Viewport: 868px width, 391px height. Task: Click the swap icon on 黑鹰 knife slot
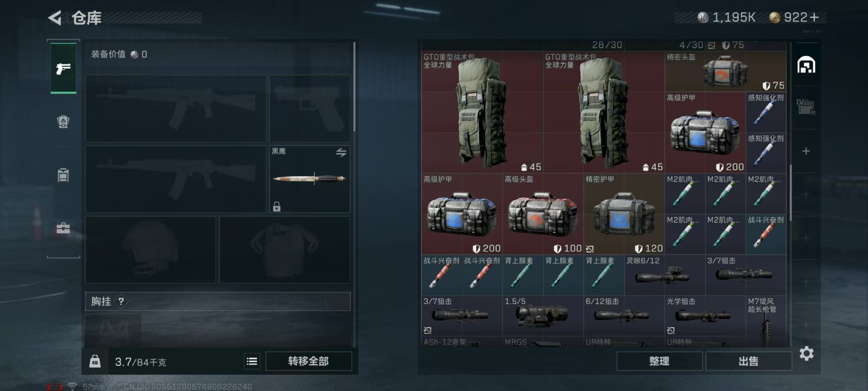(x=341, y=153)
